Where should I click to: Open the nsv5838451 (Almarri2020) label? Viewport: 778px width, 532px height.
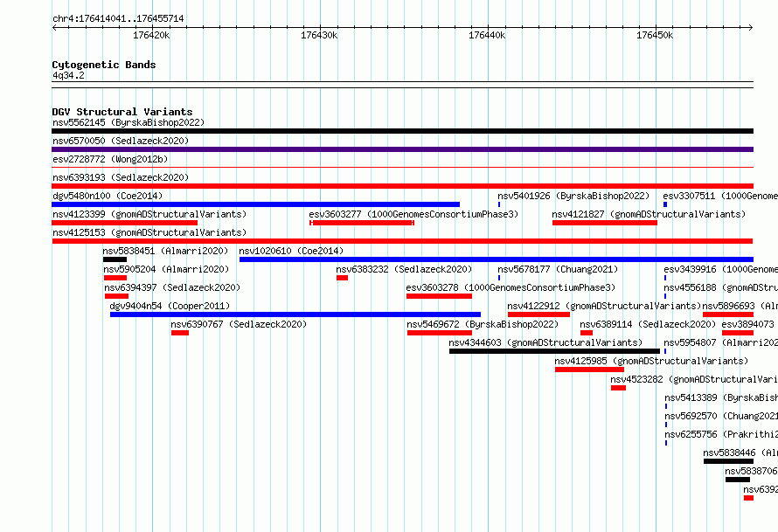(x=165, y=251)
